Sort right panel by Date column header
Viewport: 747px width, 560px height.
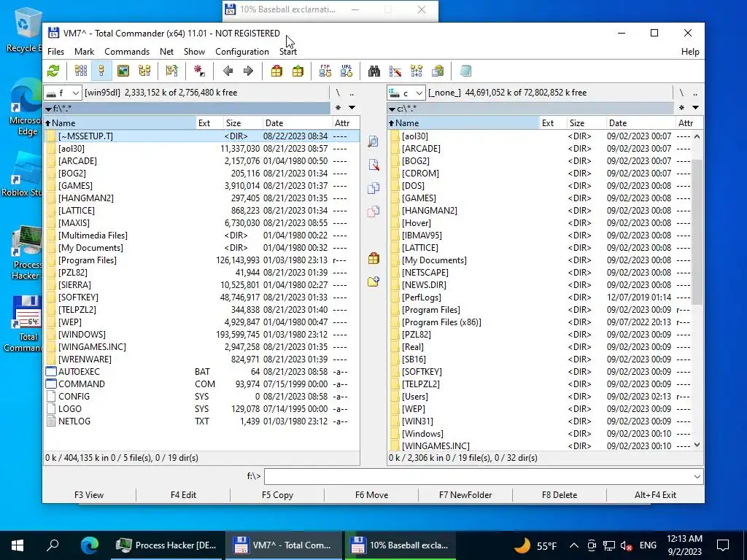coord(640,122)
